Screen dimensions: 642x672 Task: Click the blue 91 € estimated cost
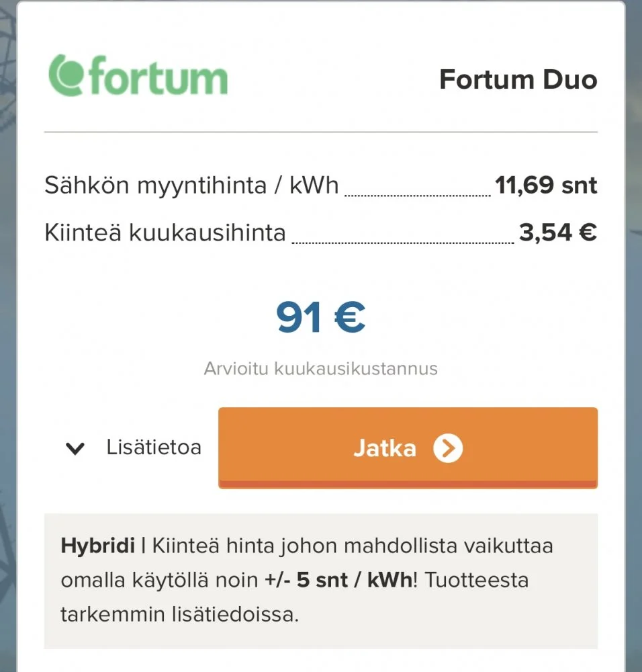[x=320, y=318]
